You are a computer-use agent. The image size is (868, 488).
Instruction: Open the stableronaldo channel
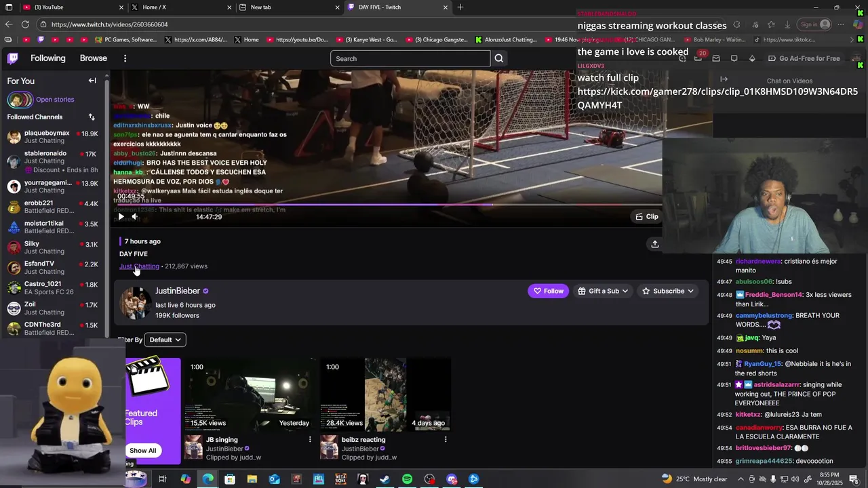[x=53, y=161]
